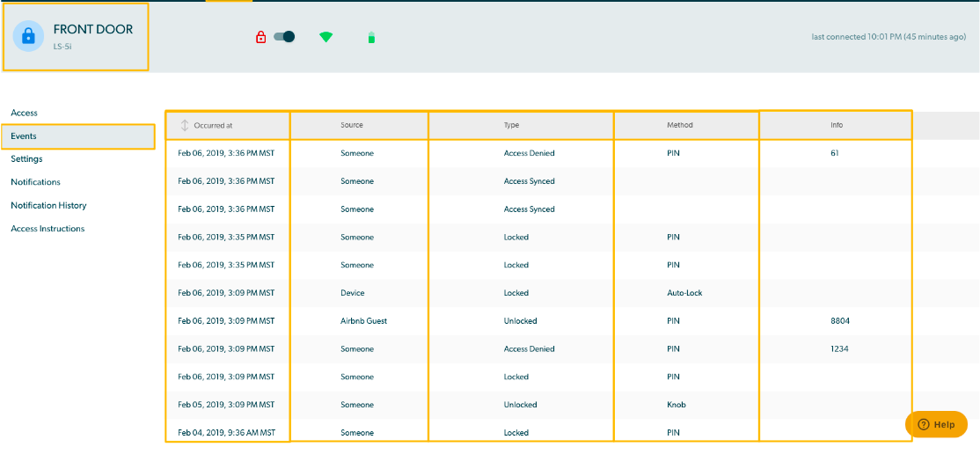Click PIN in the Airbnb Guest row

point(673,321)
